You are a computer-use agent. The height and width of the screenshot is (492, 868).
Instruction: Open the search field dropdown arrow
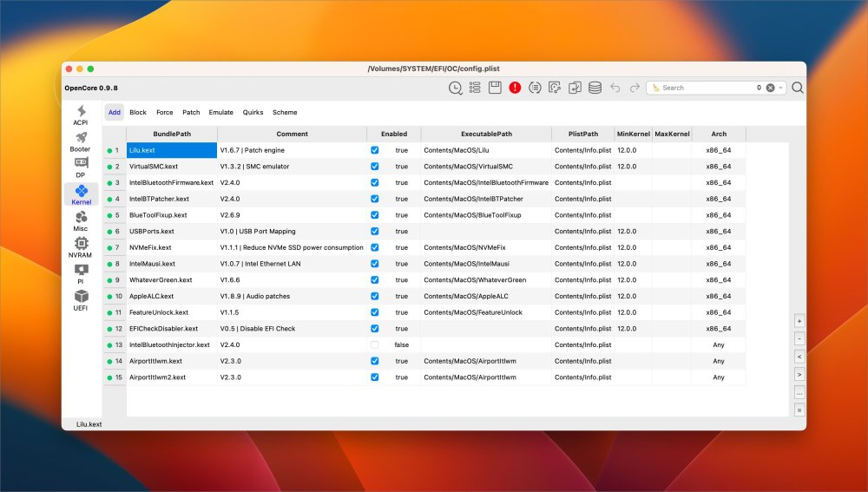click(780, 88)
